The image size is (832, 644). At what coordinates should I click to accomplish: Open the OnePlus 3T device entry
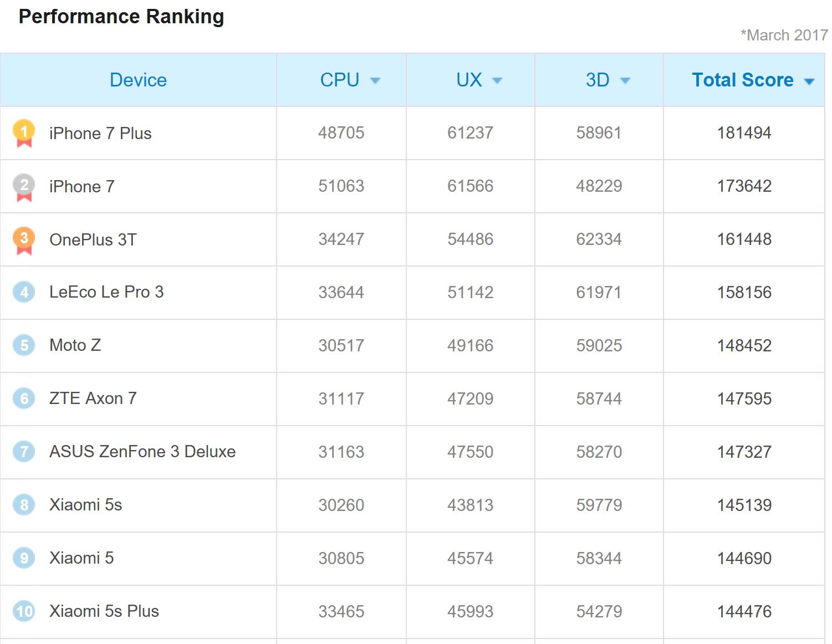(93, 240)
